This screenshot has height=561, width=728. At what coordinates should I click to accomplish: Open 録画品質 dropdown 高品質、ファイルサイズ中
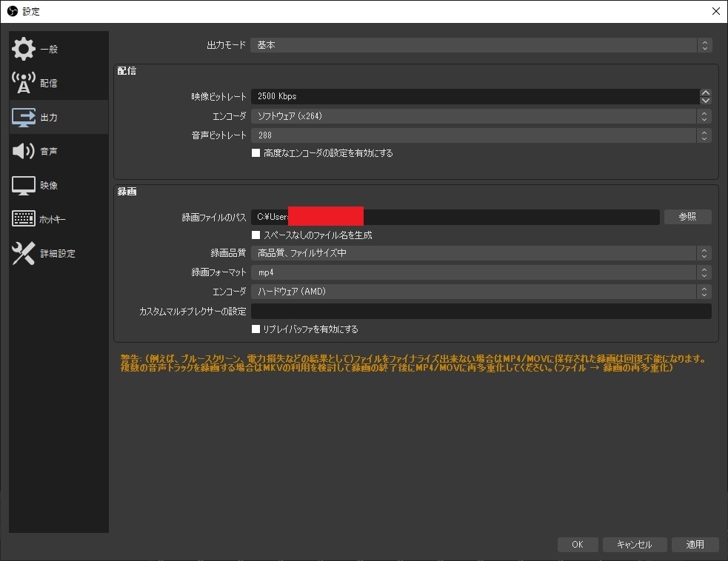(x=481, y=253)
